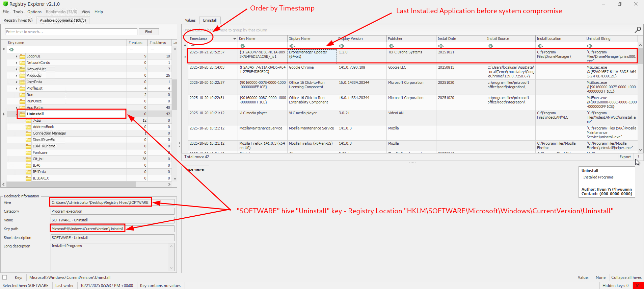Click the Display Name column filter icon

(292, 46)
